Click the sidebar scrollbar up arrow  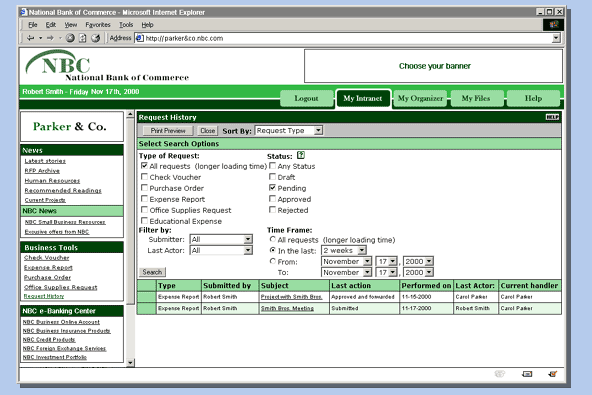(130, 114)
